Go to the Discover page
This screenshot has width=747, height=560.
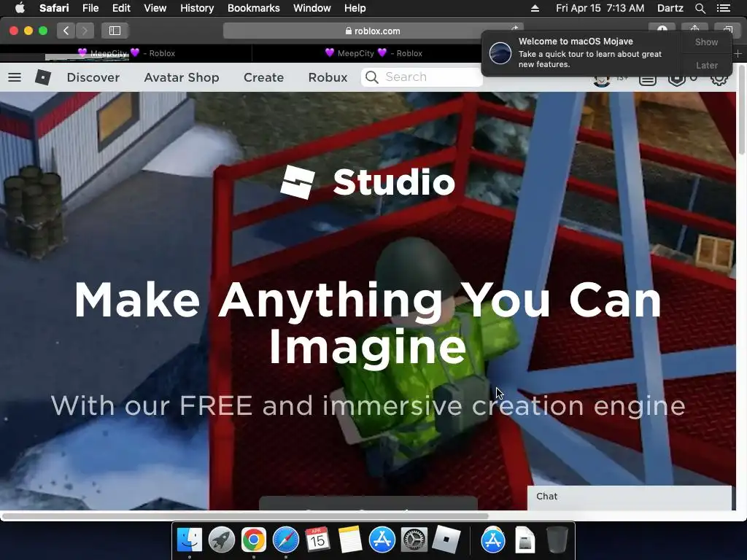coord(93,77)
